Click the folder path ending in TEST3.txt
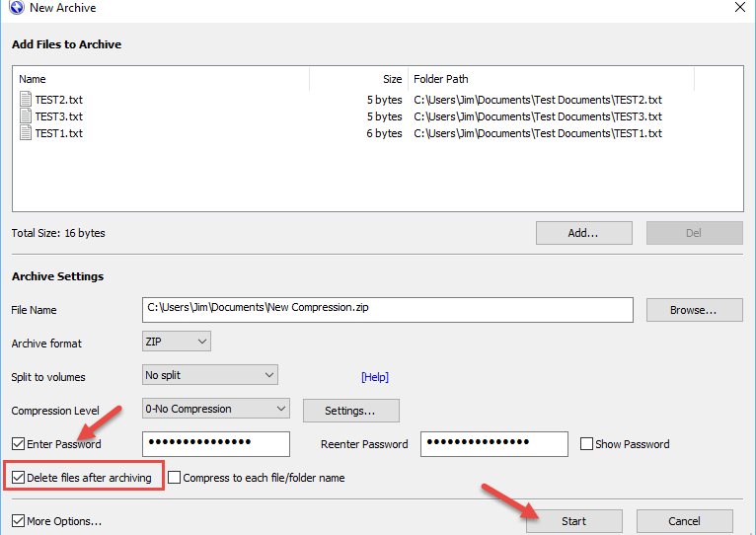756x535 pixels. (538, 116)
